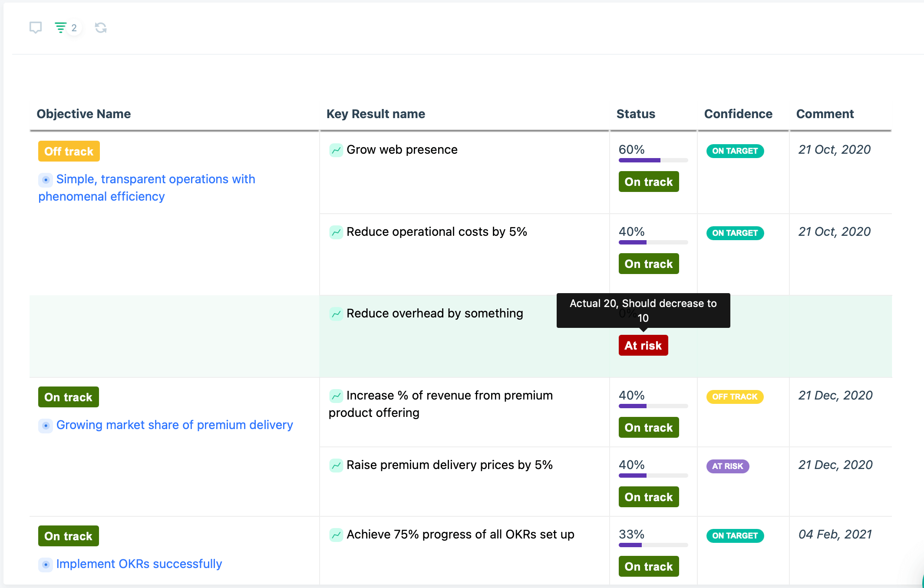Click the trend icon beside Raise premium delivery prices
924x588 pixels.
tap(336, 466)
